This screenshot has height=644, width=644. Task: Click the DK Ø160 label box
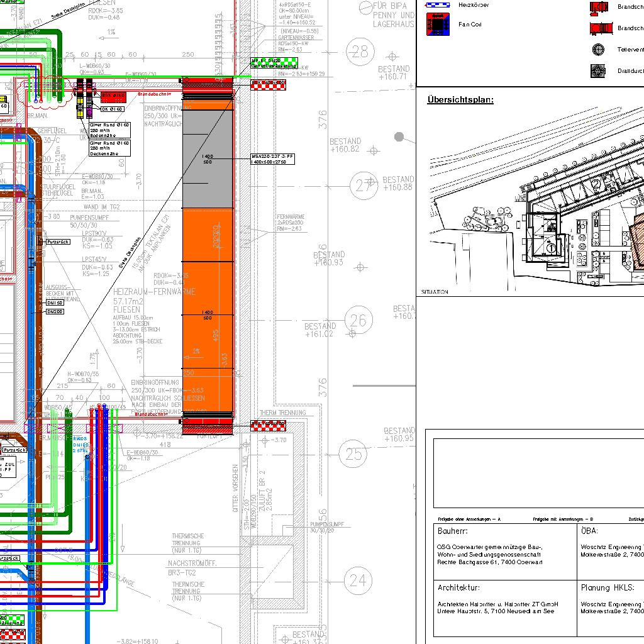pos(113,109)
